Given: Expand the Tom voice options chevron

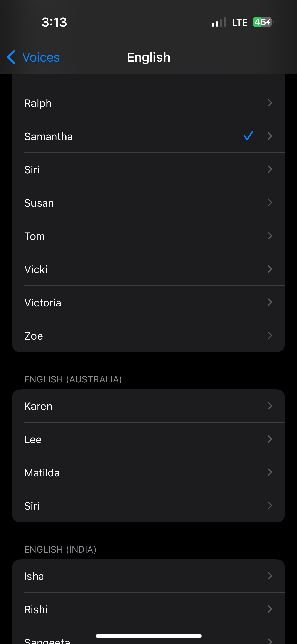Looking at the screenshot, I should click(270, 236).
